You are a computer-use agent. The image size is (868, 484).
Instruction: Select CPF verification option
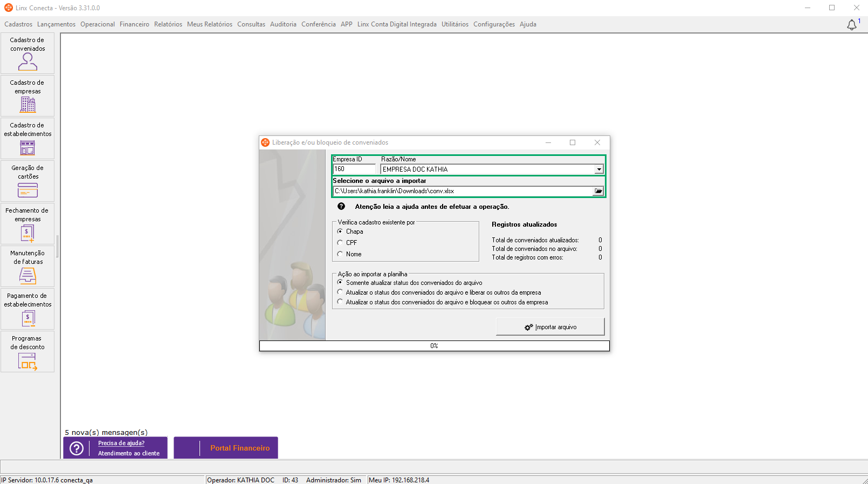340,243
